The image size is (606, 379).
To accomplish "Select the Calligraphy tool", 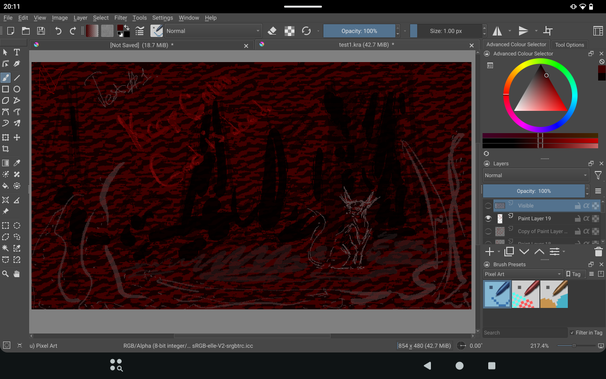I will pyautogui.click(x=17, y=64).
